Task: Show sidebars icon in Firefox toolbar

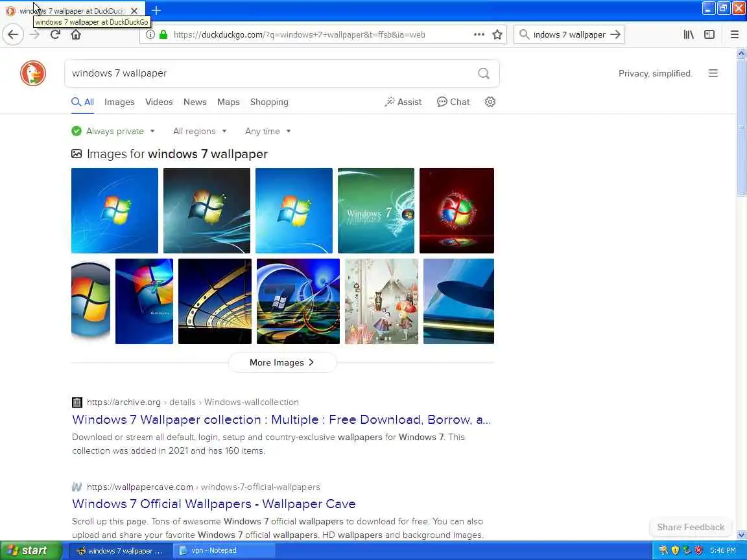Action: coord(709,34)
